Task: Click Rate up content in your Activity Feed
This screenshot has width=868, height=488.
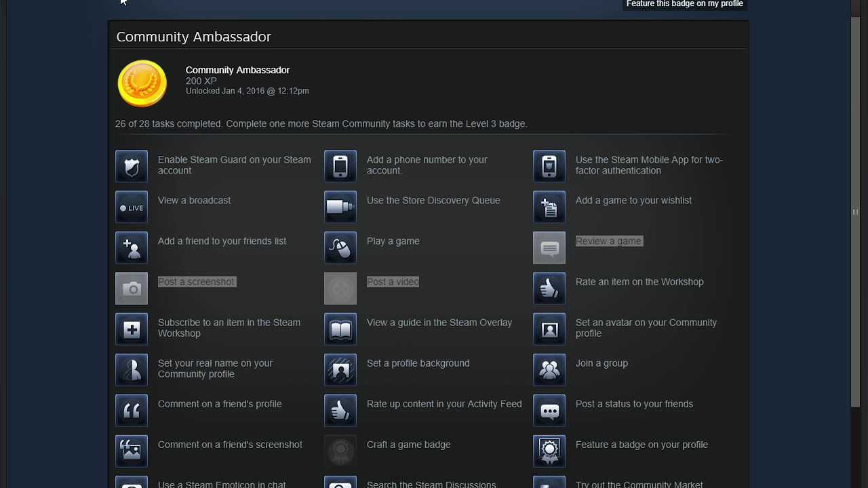Action: [x=444, y=404]
